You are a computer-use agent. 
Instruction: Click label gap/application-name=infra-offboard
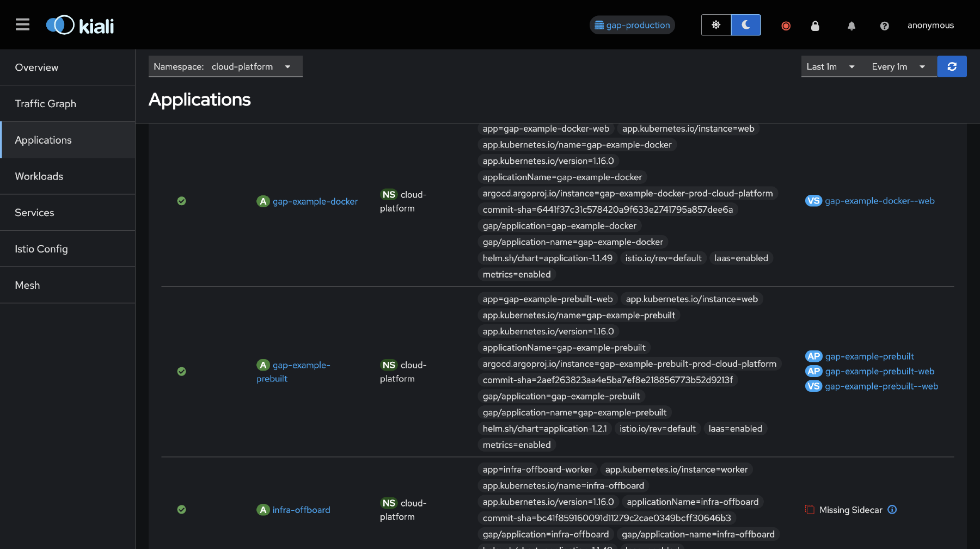[x=698, y=534]
